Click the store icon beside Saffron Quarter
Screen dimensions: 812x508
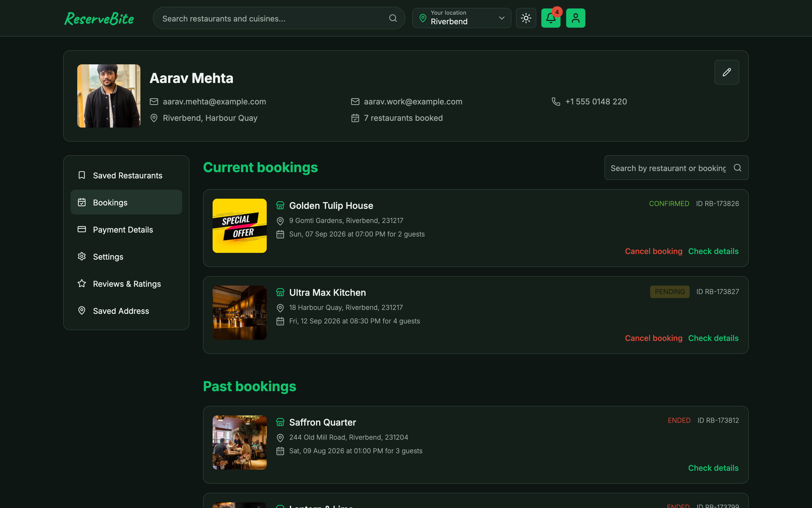(280, 422)
